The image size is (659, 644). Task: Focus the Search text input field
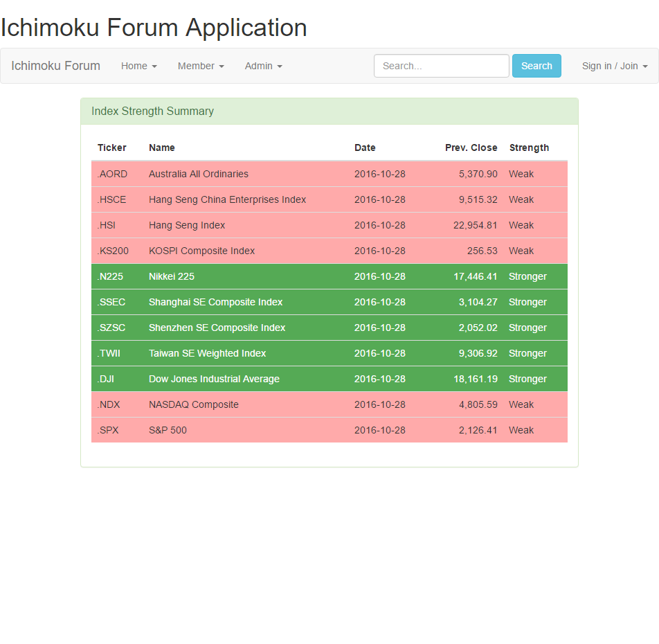(x=441, y=66)
